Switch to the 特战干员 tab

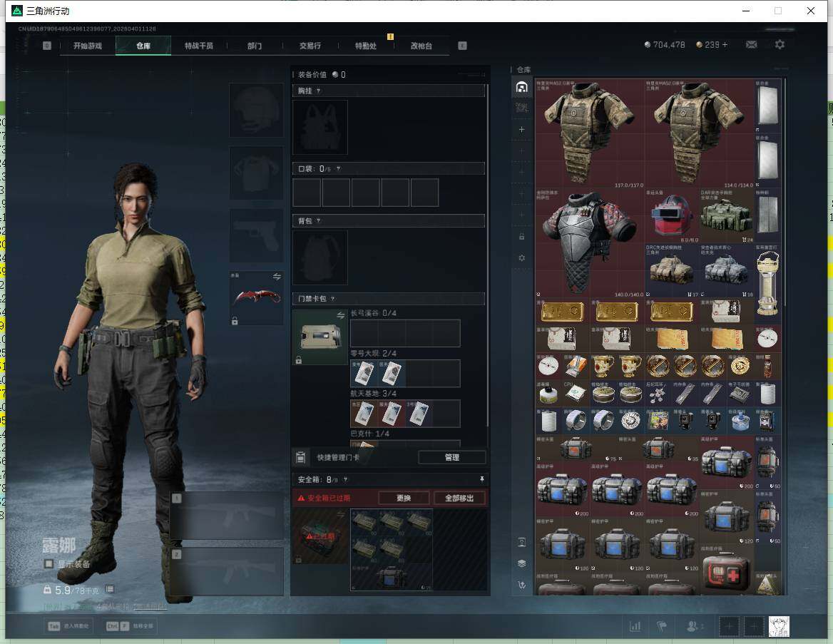click(199, 46)
